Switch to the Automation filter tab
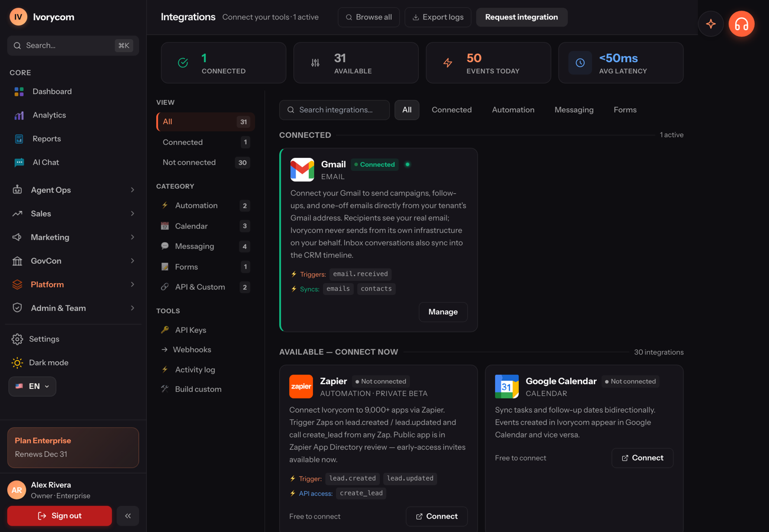Screen dimensions: 769x532 tap(513, 110)
